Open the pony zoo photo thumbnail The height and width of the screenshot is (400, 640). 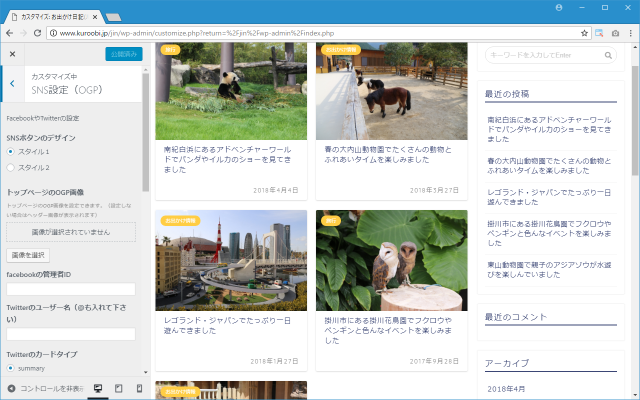[x=391, y=91]
